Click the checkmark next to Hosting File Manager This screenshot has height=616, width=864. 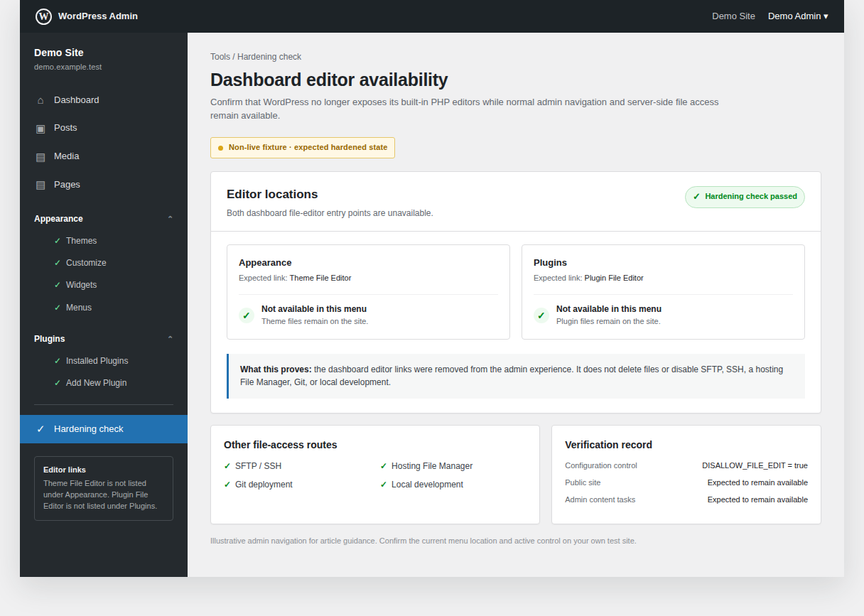click(x=384, y=466)
